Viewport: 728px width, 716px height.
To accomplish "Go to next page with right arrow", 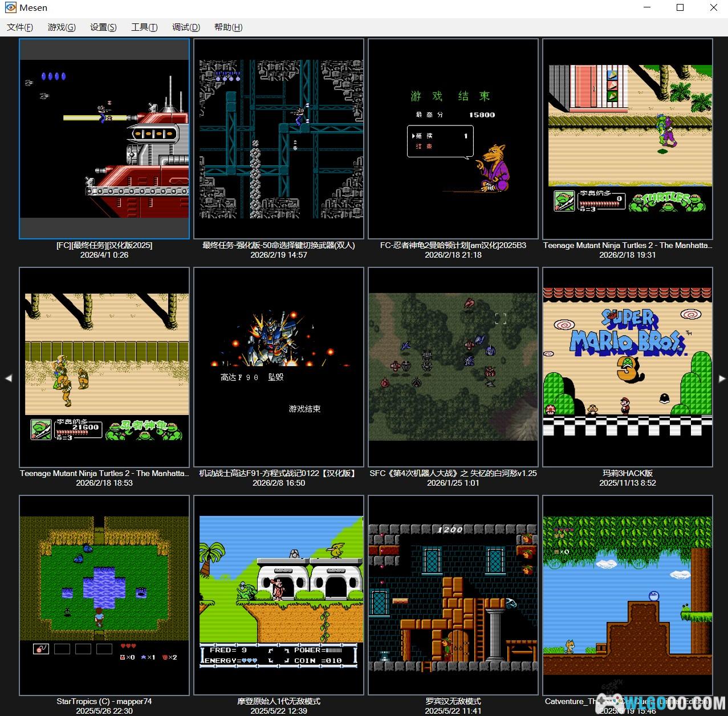I will tap(722, 378).
